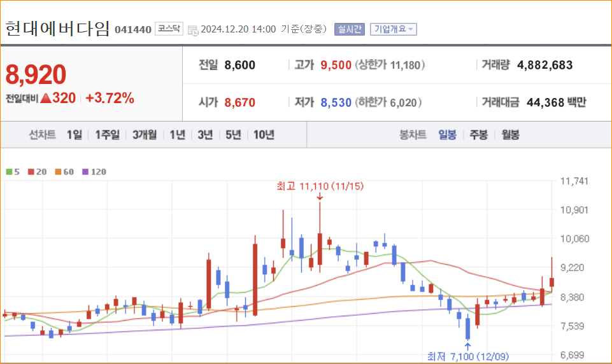
Task: Open the 기업개요 dropdown
Action: click(x=394, y=29)
